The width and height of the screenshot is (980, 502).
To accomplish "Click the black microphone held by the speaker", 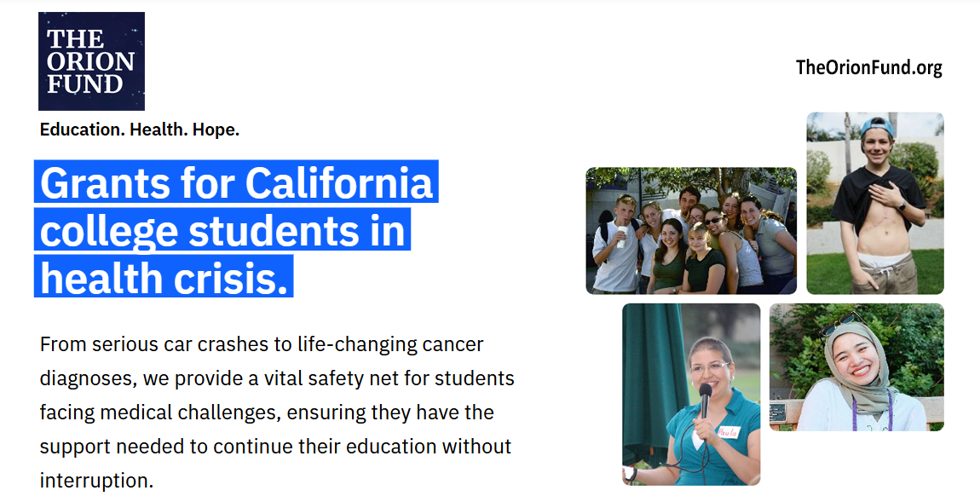I will tap(705, 401).
